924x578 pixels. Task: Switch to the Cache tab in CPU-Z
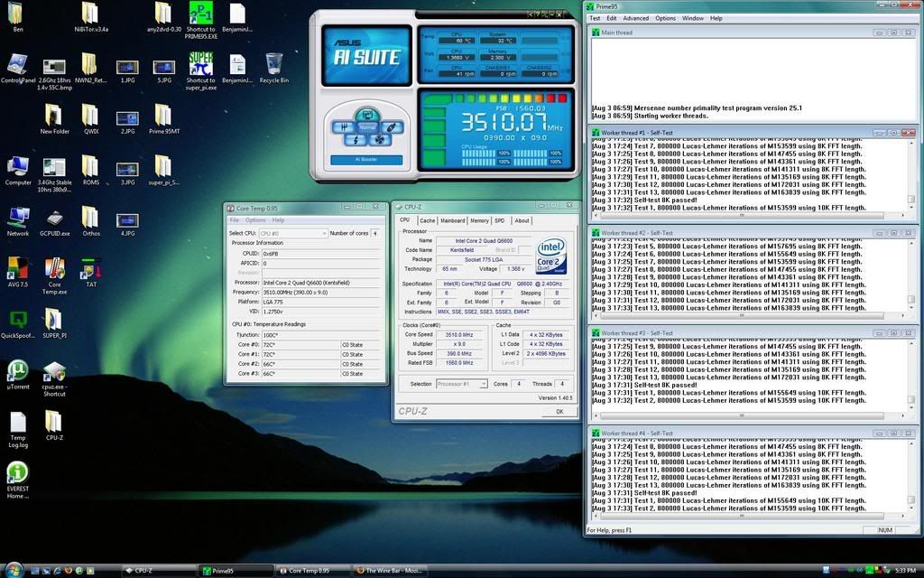pyautogui.click(x=427, y=220)
